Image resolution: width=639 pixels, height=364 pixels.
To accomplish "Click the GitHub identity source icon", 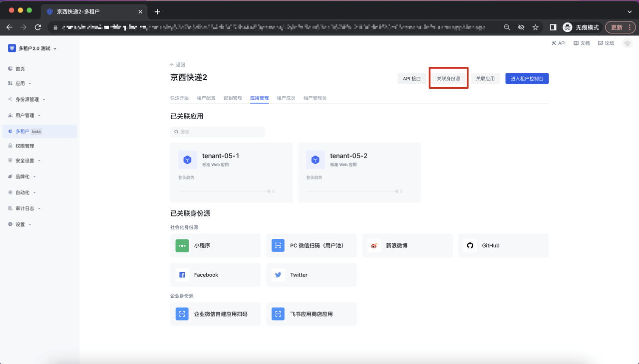I will (x=470, y=245).
